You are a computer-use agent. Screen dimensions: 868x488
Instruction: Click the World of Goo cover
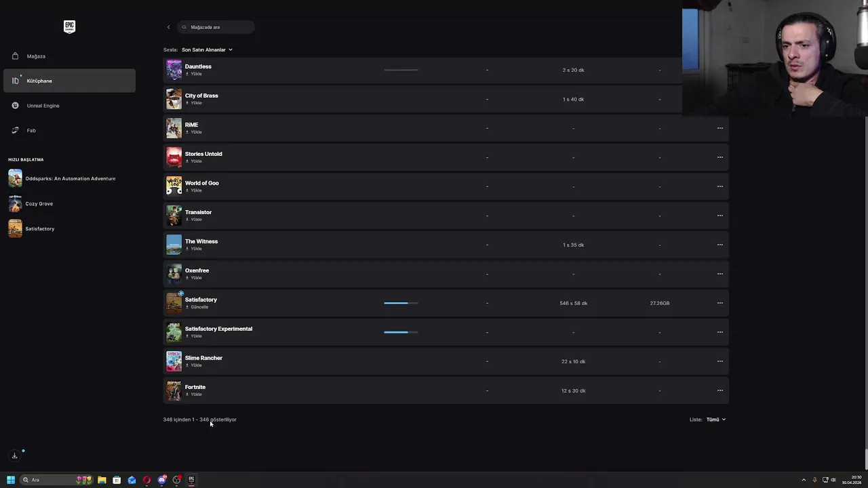coord(174,186)
